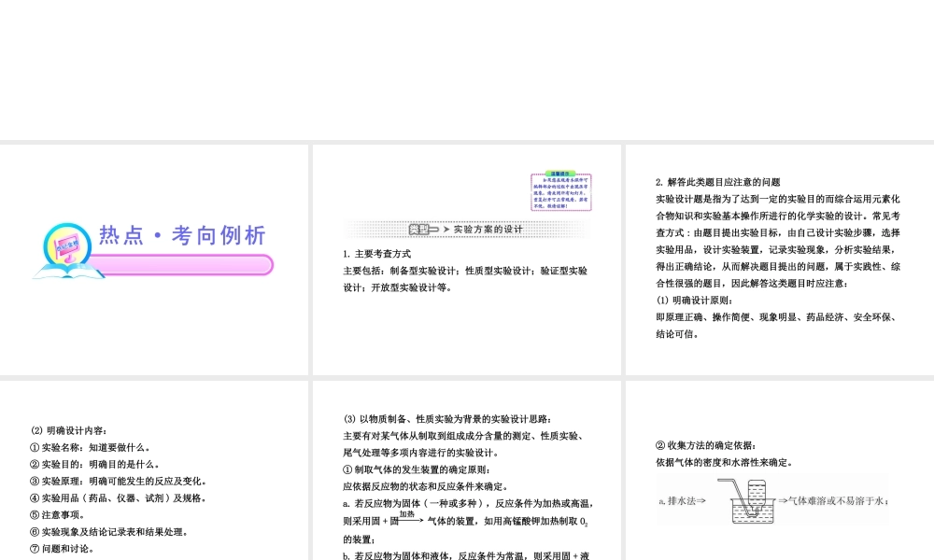Click the '加热' reaction arrow symbol
This screenshot has height=560, width=934.
point(408,517)
